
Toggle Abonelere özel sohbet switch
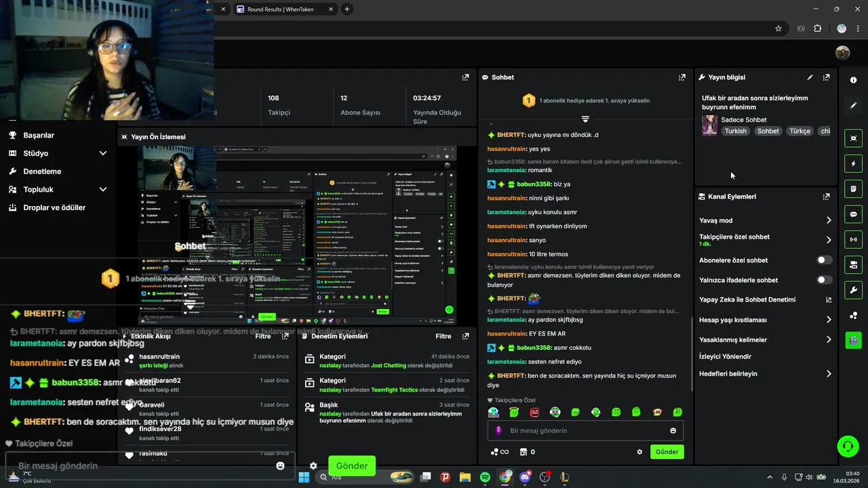tap(824, 260)
